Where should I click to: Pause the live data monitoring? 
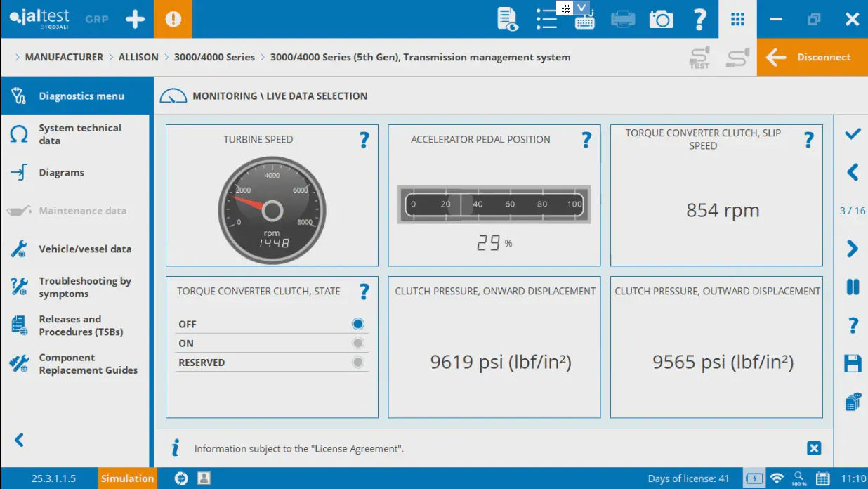[853, 287]
